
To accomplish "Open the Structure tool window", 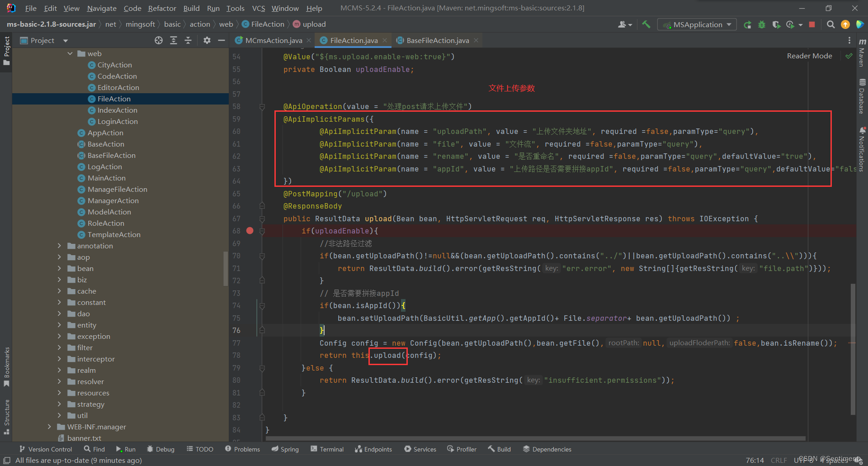I will pos(6,417).
